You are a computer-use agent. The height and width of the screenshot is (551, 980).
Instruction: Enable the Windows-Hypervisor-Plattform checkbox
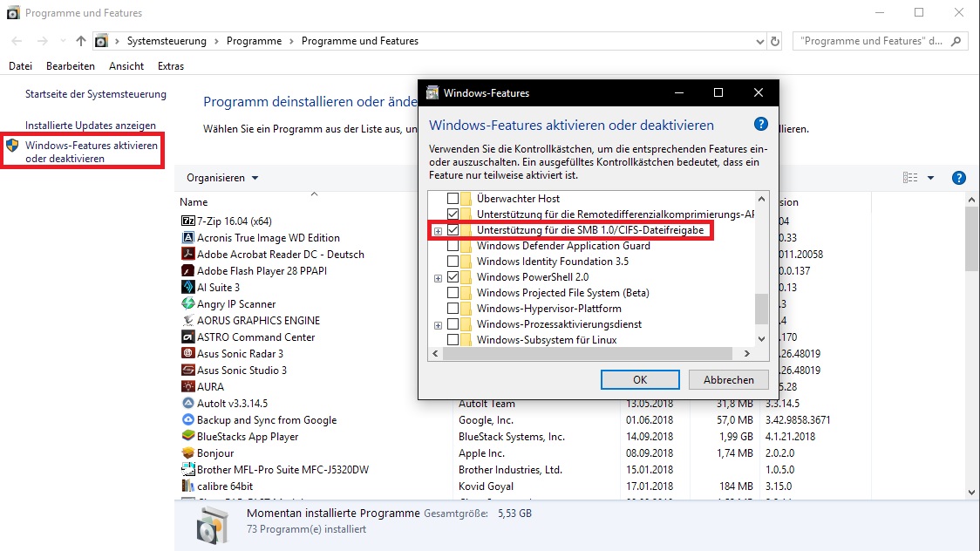click(453, 308)
